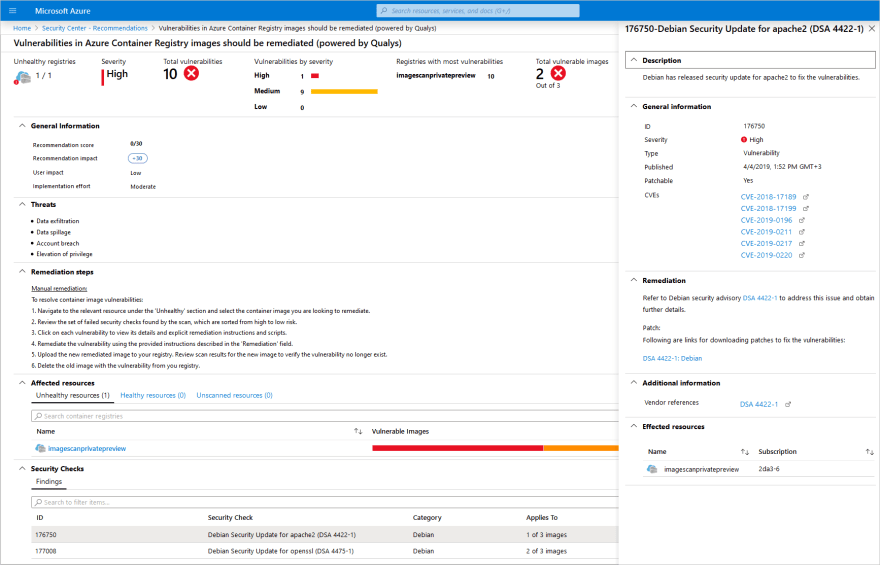Select the Findings tab
Screen dimensions: 880x565
click(49, 482)
